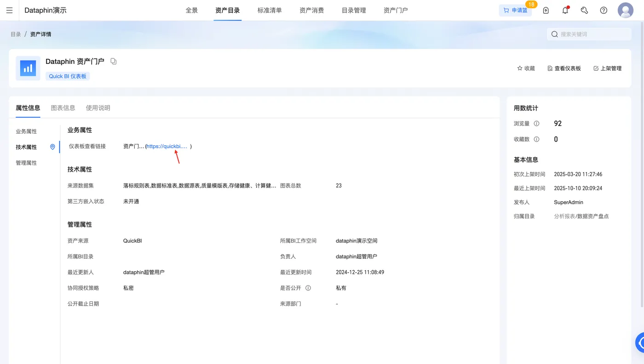The image size is (644, 364).
Task: Open the notifications bell
Action: coord(565,10)
